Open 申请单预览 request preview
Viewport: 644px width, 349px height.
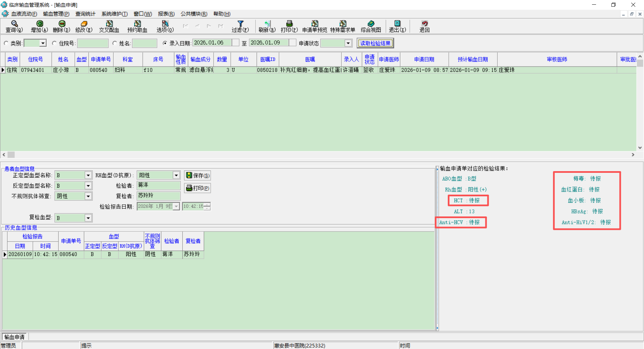coord(315,26)
